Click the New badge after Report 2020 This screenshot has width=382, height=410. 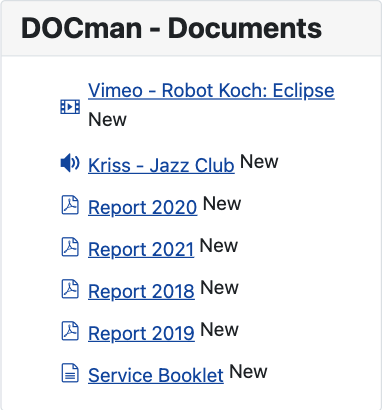(222, 204)
